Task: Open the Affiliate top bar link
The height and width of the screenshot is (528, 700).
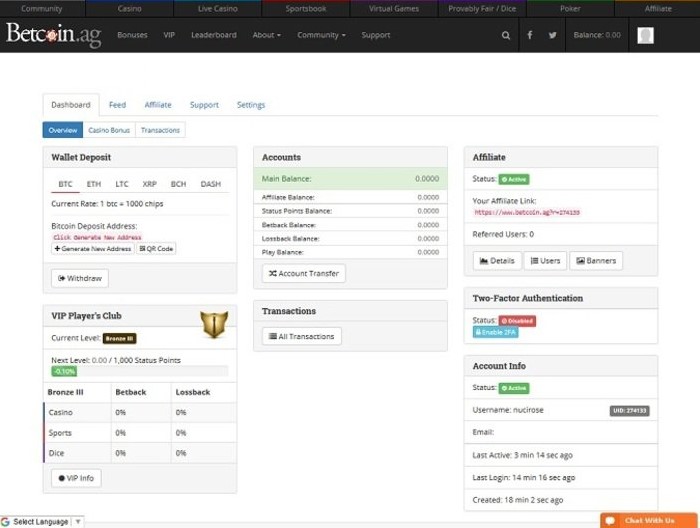Action: (658, 8)
